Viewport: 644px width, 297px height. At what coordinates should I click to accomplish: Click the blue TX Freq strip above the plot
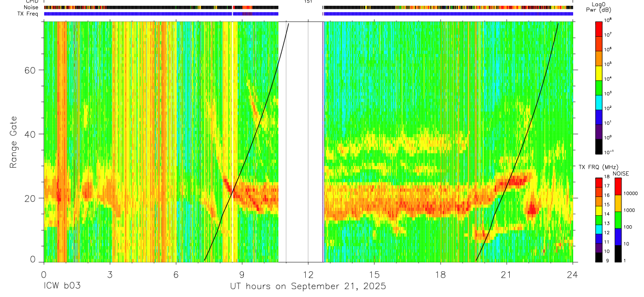point(308,14)
